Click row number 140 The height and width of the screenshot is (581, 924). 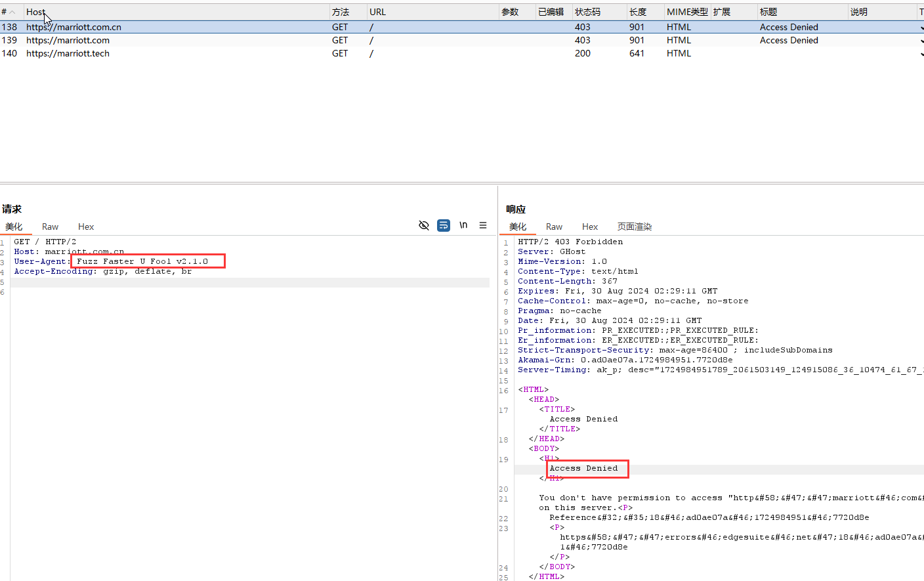[9, 53]
